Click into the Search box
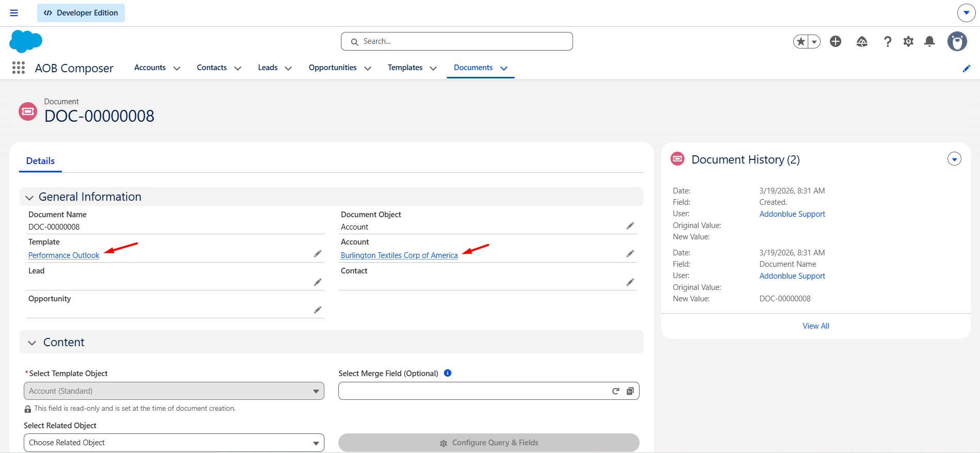 (457, 41)
